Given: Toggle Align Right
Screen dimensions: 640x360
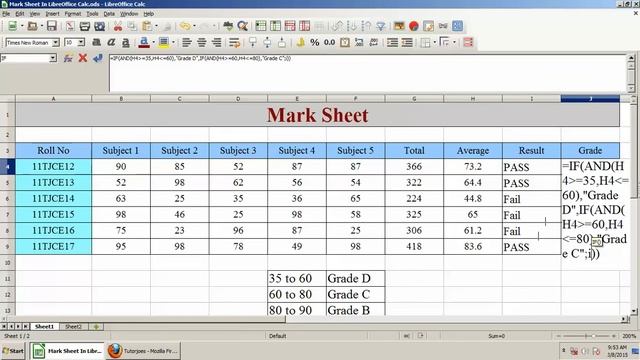Looking at the screenshot, I should [x=216, y=42].
